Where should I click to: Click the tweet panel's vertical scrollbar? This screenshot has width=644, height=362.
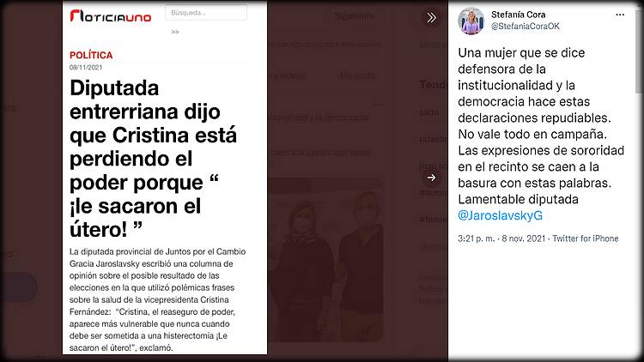(639, 51)
